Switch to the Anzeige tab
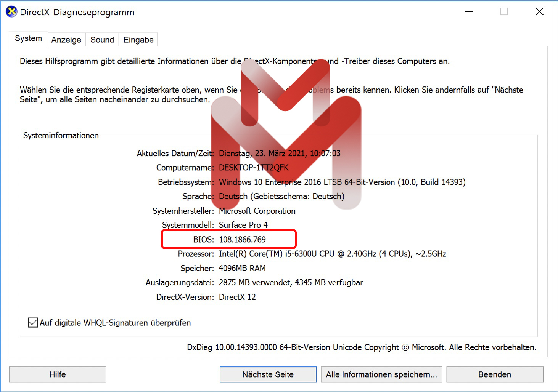558x392 pixels. coord(66,40)
